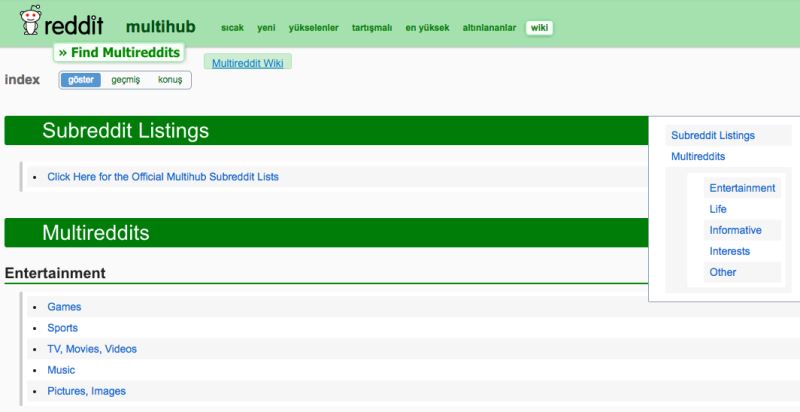Image resolution: width=800 pixels, height=412 pixels.
Task: Go to the en yüksek tab
Action: (x=427, y=28)
